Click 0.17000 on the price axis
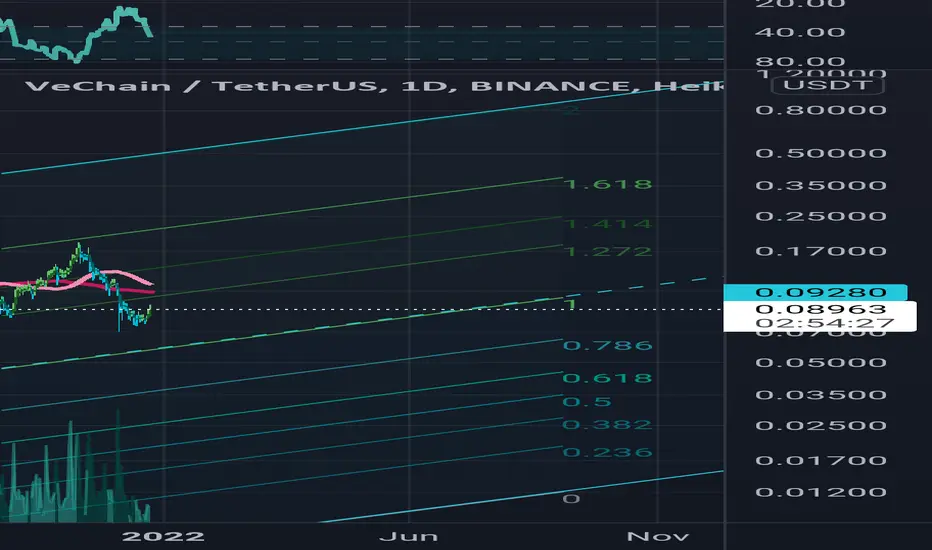Image resolution: width=932 pixels, height=550 pixels. tap(821, 251)
